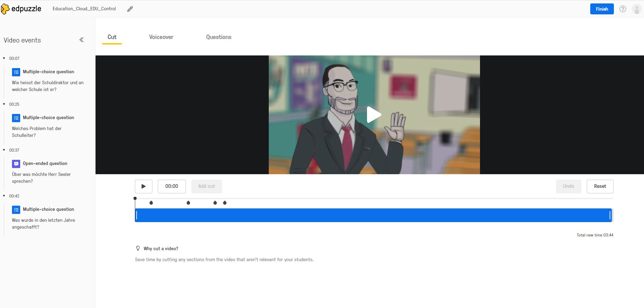Open the question 'Welches Problem hat der Schulleiter?'
This screenshot has height=308, width=644.
coord(37,132)
